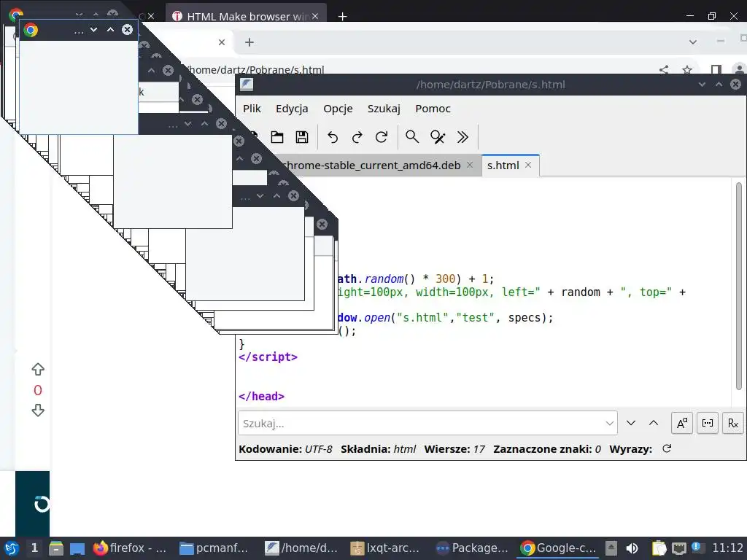Image resolution: width=747 pixels, height=560 pixels.
Task: Click the Find and Replace toolbar icon
Action: 438,137
